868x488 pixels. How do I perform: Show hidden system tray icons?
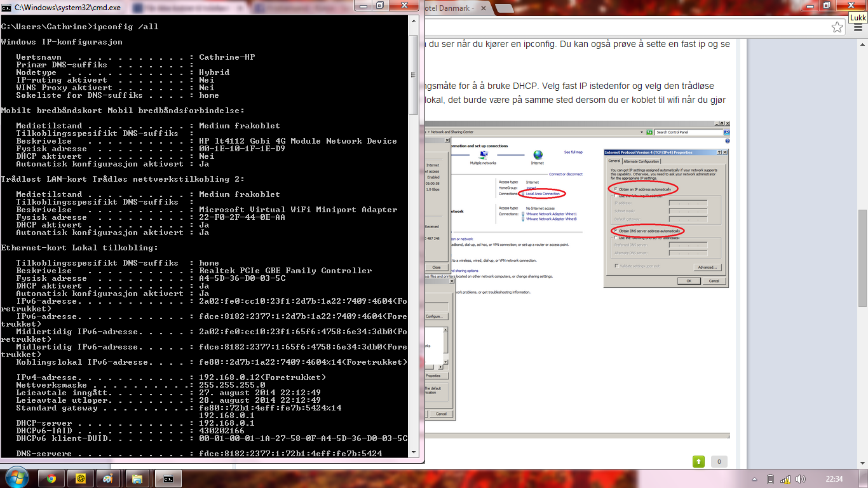pyautogui.click(x=754, y=478)
